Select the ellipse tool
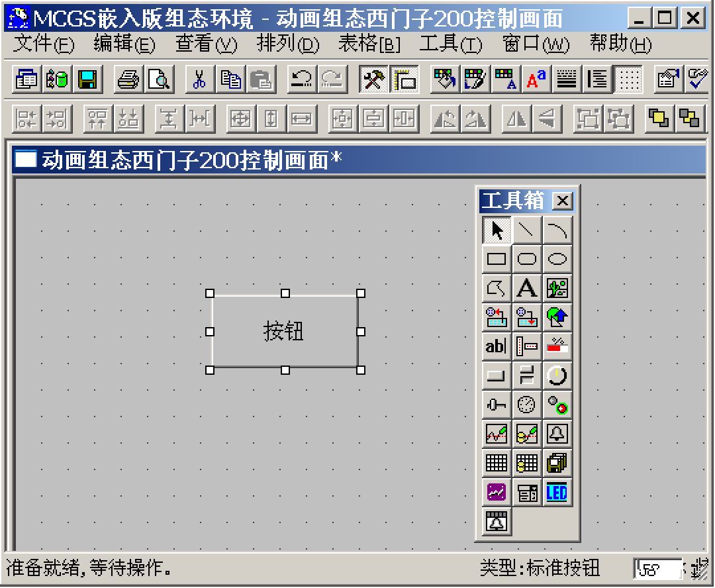 point(557,259)
